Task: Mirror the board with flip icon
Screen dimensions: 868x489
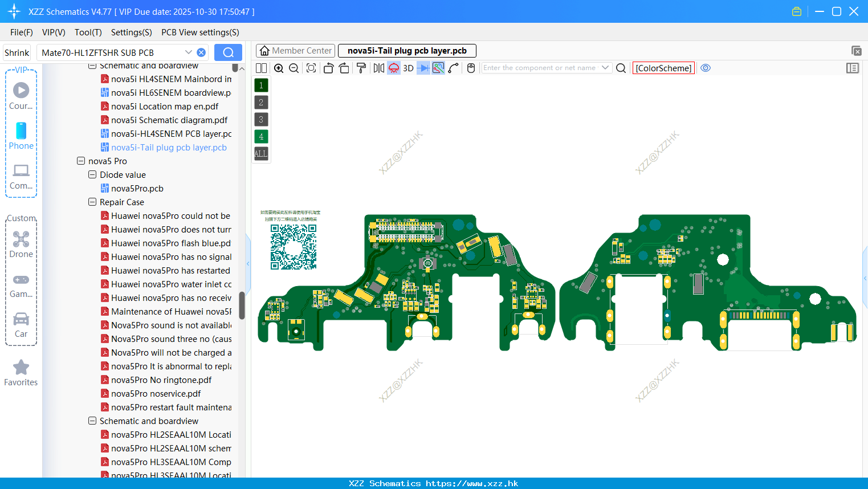Action: [x=378, y=68]
